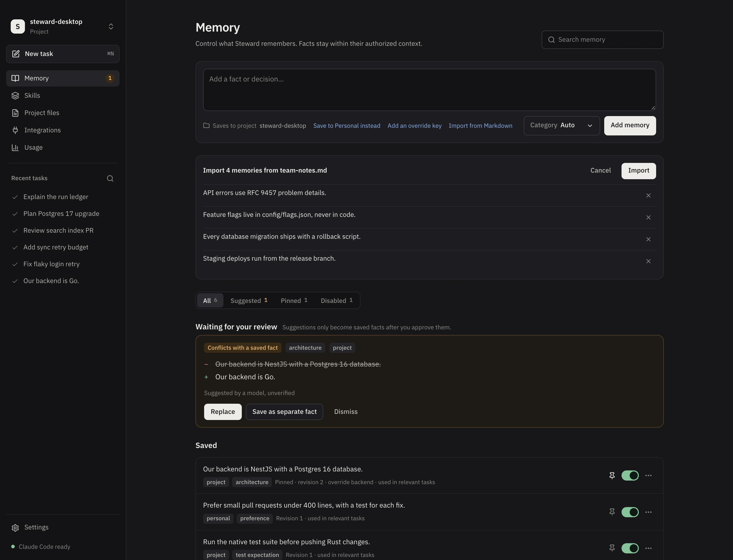Open recent task 'Plan Postgres 17 upgrade'
This screenshot has height=560, width=733.
(63, 214)
